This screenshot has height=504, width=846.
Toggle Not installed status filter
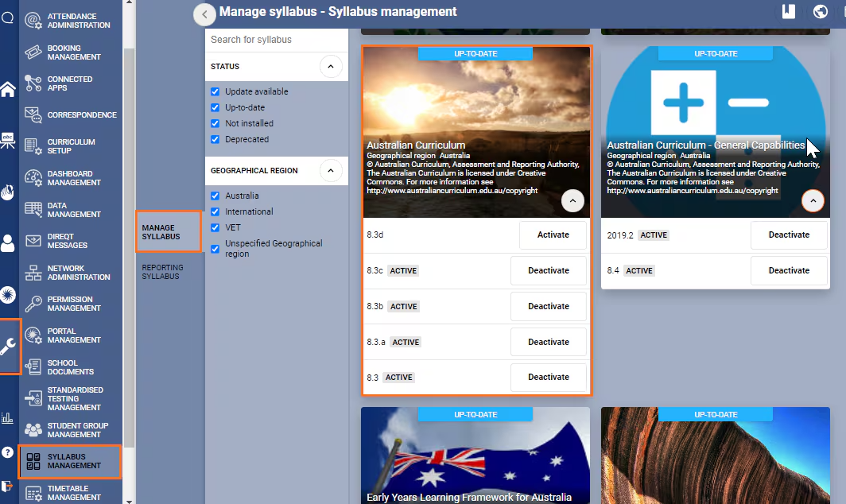[215, 123]
